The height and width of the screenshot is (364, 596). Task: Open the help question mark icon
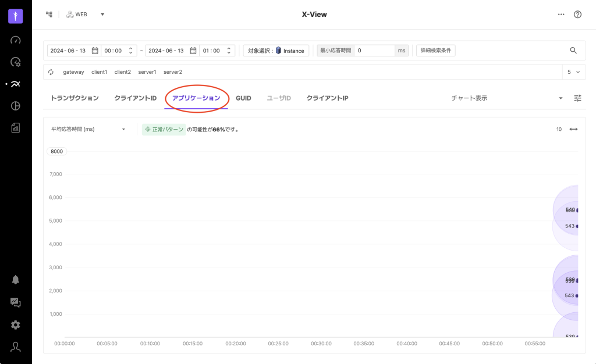pyautogui.click(x=577, y=15)
